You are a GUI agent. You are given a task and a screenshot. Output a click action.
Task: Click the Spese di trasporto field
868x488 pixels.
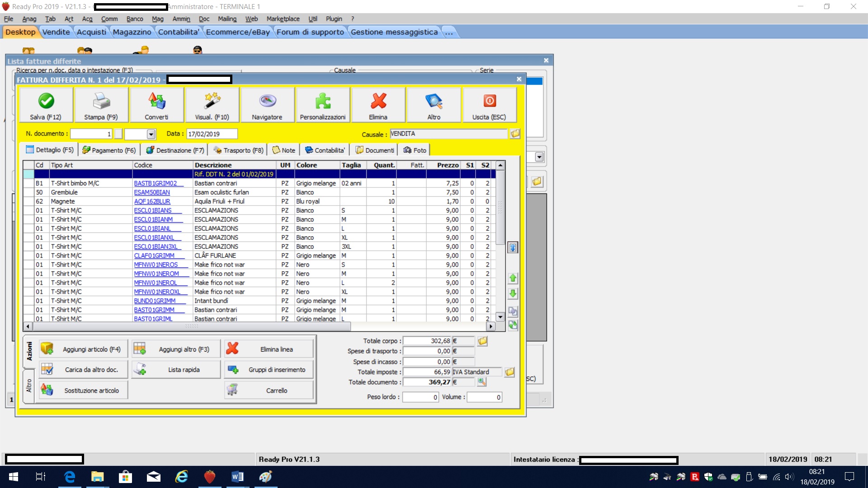[427, 351]
